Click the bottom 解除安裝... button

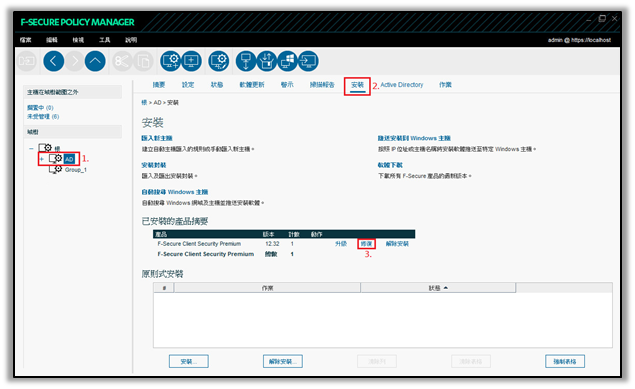pyautogui.click(x=283, y=361)
